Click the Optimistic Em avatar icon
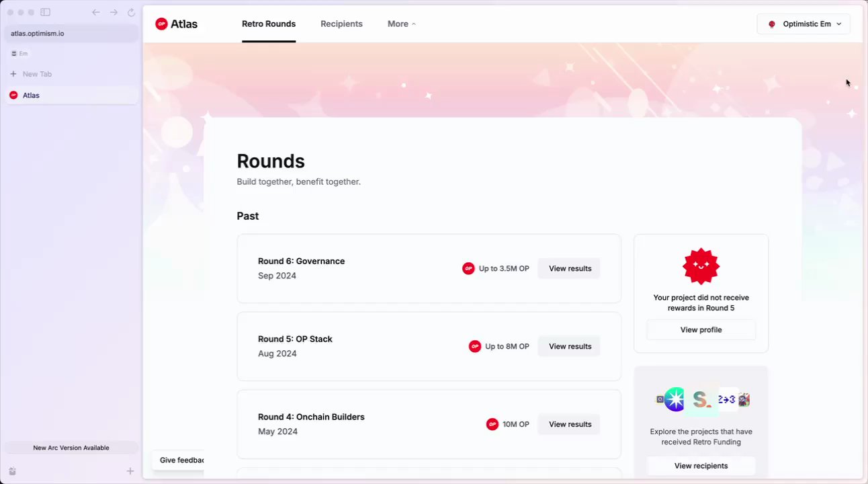The width and height of the screenshot is (868, 484). coord(772,24)
